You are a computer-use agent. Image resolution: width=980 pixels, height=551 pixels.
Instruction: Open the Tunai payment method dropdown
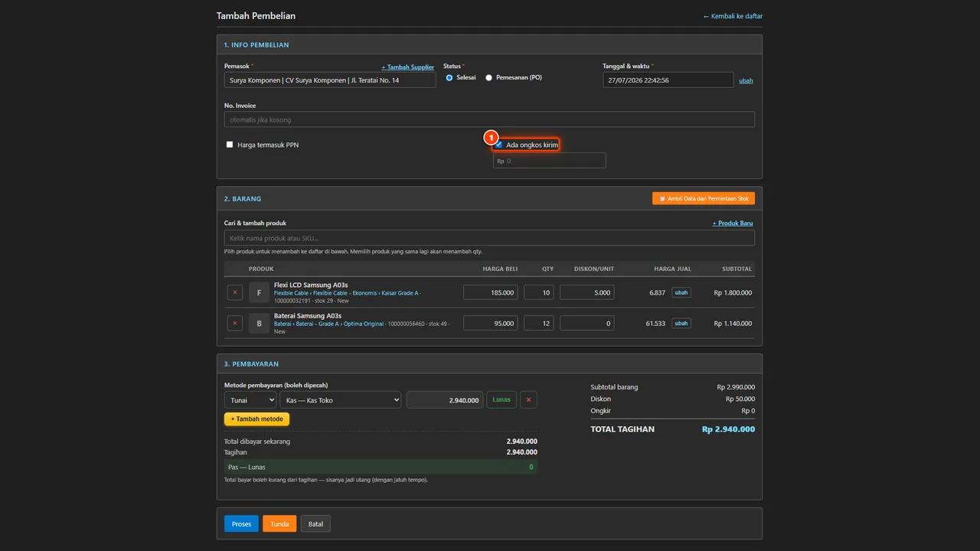tap(250, 399)
